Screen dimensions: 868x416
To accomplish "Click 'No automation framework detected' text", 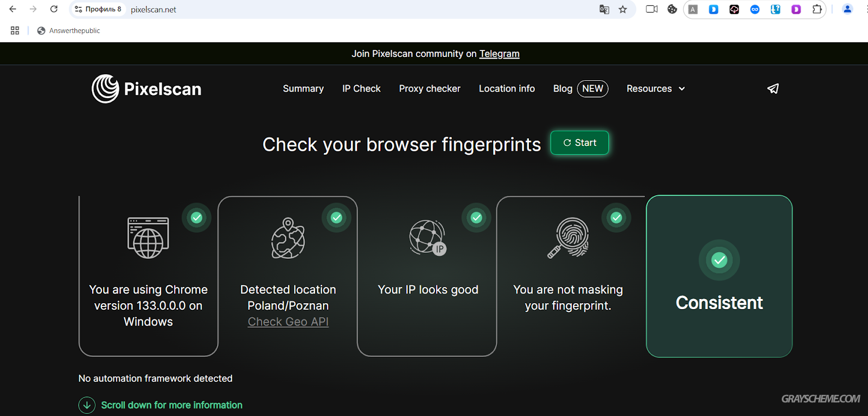I will pyautogui.click(x=155, y=379).
